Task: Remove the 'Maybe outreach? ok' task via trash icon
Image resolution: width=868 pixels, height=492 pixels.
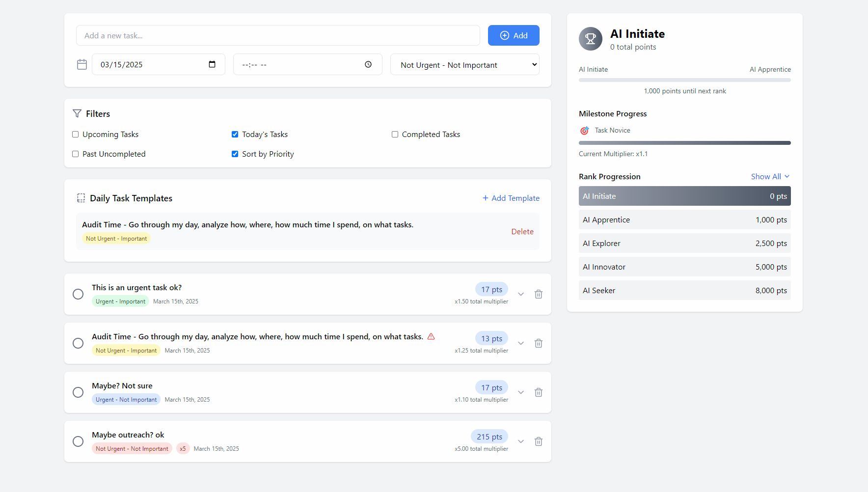Action: coord(539,441)
